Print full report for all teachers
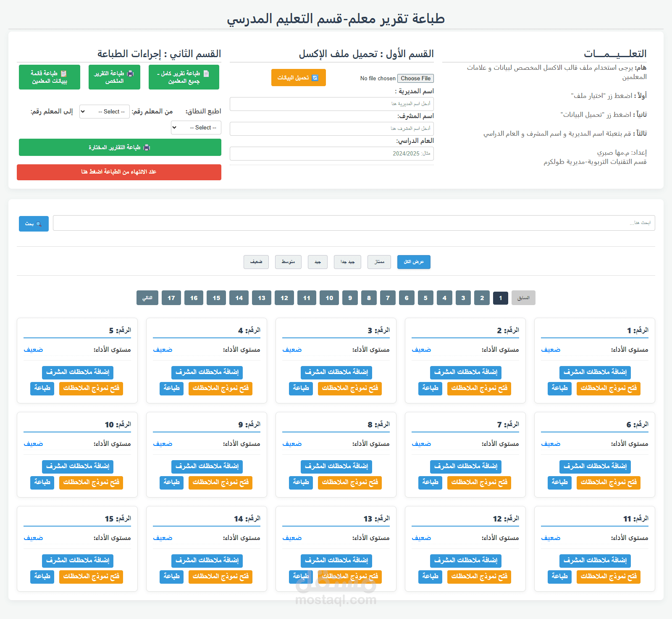The height and width of the screenshot is (619, 672). coord(184,77)
